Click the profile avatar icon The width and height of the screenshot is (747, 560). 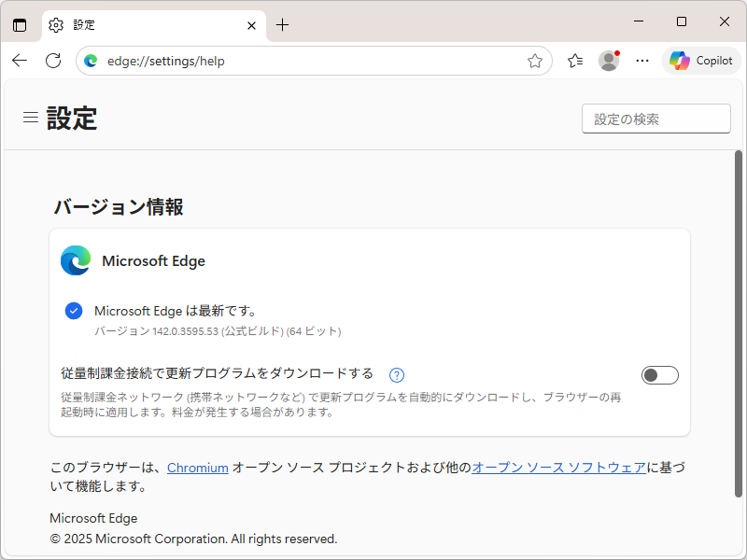[608, 60]
